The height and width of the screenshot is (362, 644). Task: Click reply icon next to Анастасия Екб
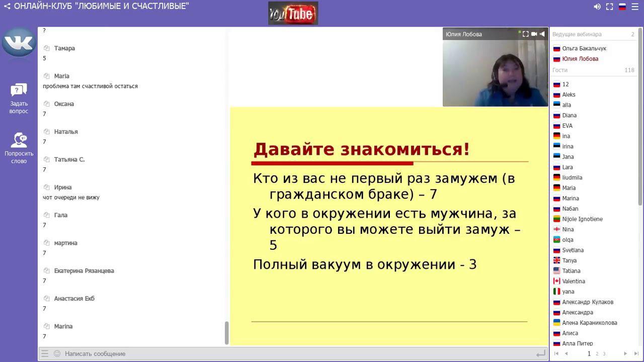(x=47, y=299)
